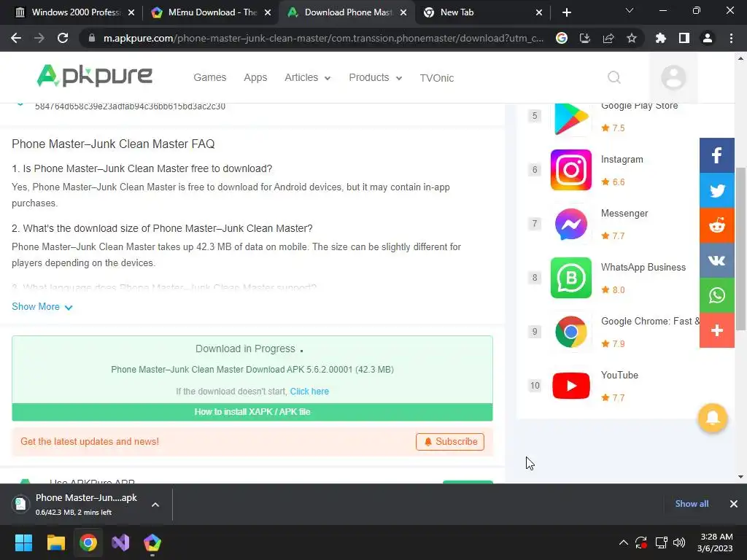The image size is (747, 560).
Task: Switch to MEmu Download tab
Action: click(210, 12)
